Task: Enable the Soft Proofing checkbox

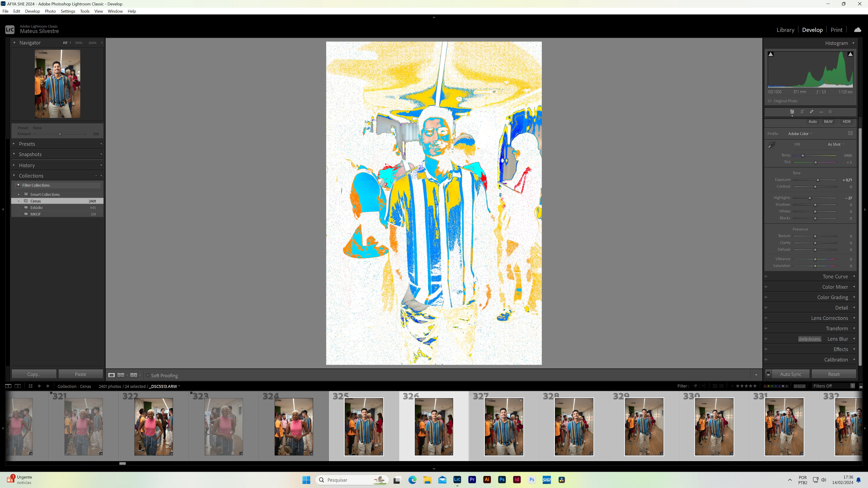Action: (148, 375)
